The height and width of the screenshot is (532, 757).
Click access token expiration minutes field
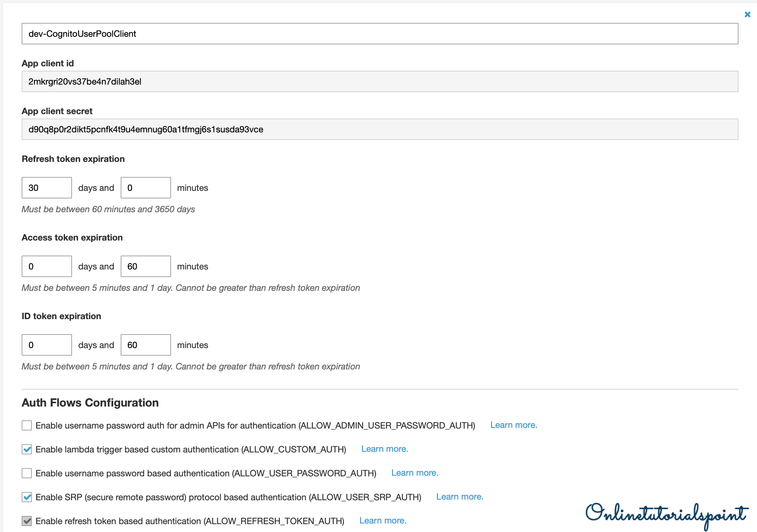point(146,266)
